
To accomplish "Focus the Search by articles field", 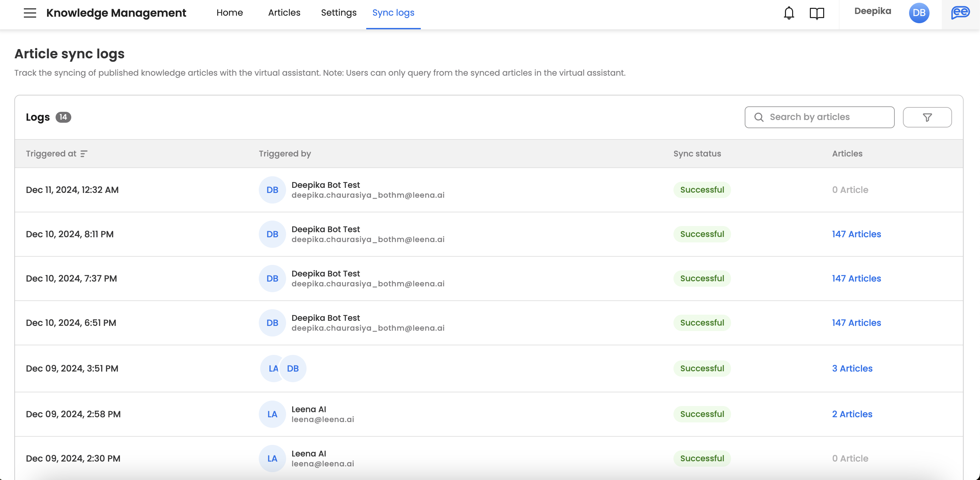I will click(x=826, y=118).
